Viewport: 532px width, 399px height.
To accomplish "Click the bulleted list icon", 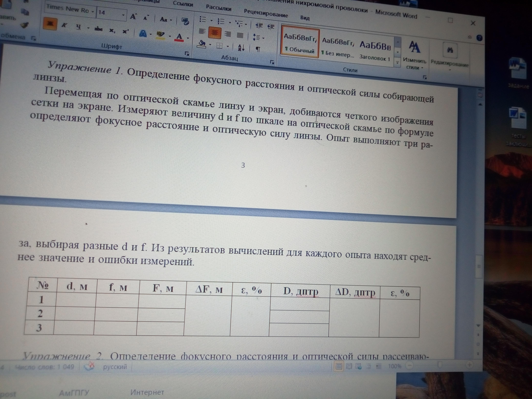I will tap(203, 19).
